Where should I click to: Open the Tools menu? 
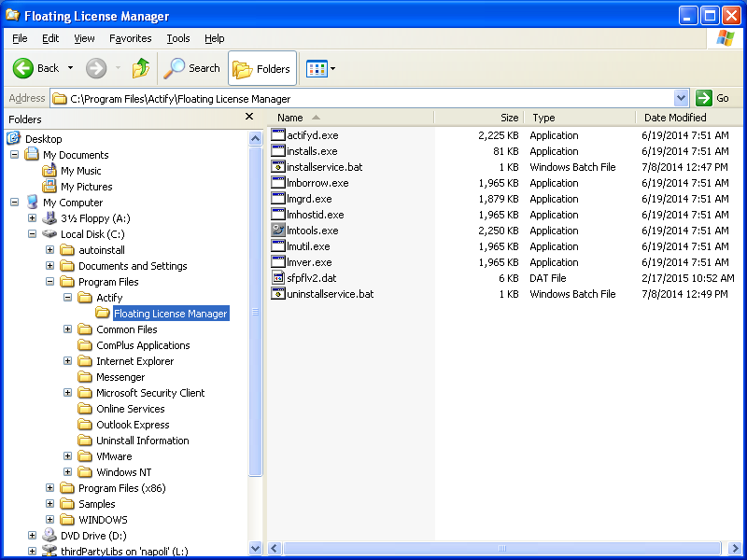(177, 38)
